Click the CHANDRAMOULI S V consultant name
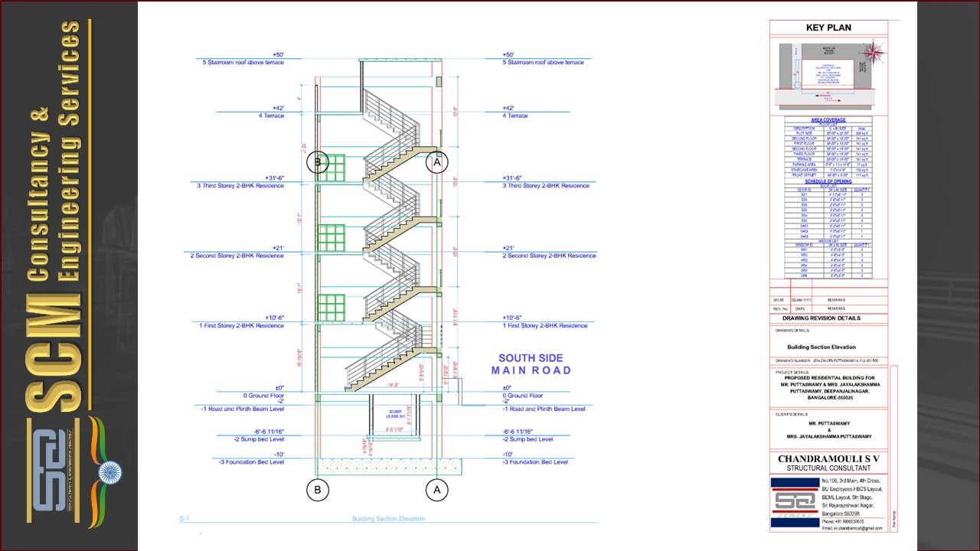980x551 pixels. coord(828,458)
